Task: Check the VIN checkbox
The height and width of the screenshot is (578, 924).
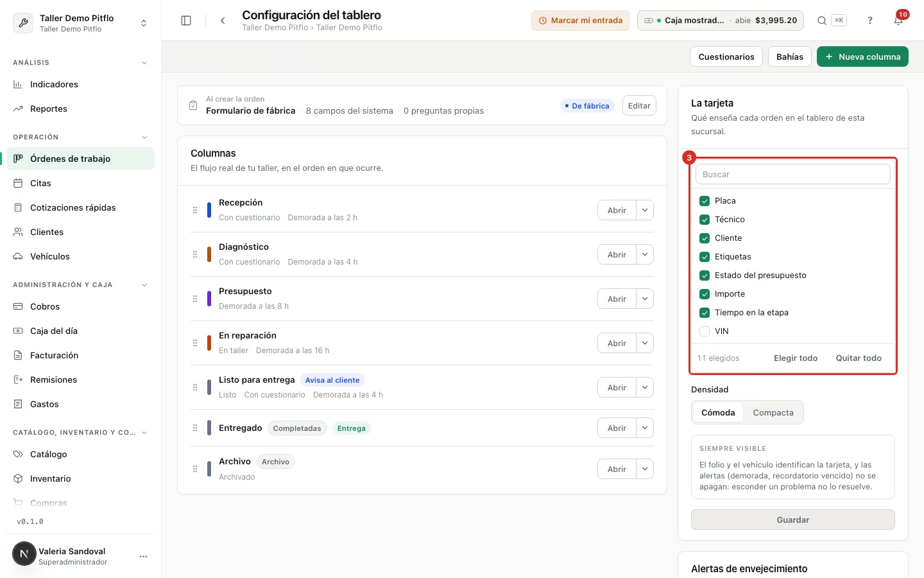Action: pos(705,331)
